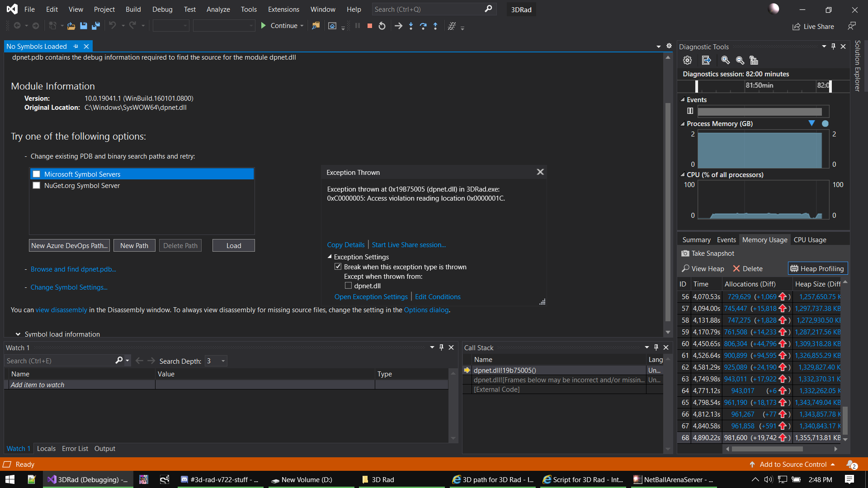
Task: Click the Take Snapshot camera icon
Action: 685,253
